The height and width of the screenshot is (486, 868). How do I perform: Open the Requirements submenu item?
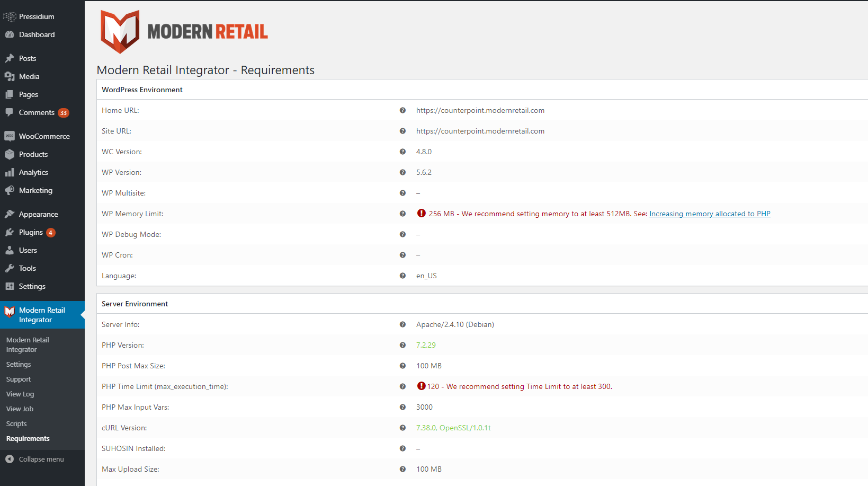pyautogui.click(x=28, y=439)
